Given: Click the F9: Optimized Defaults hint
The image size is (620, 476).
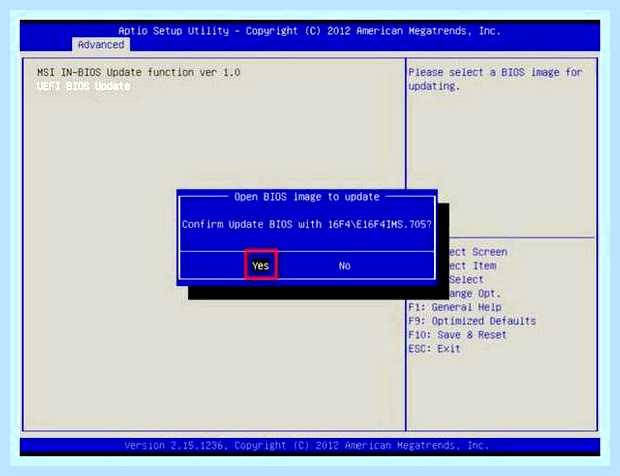Looking at the screenshot, I should point(472,321).
